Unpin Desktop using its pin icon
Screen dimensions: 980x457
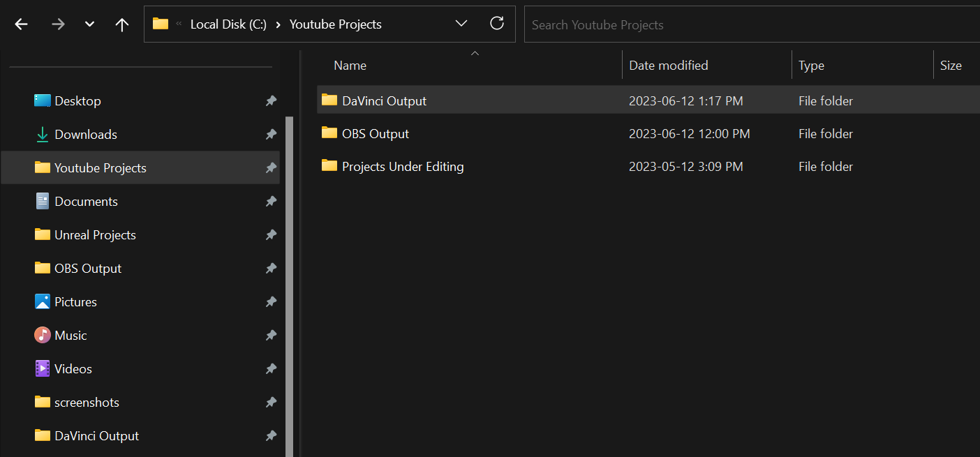(x=271, y=101)
